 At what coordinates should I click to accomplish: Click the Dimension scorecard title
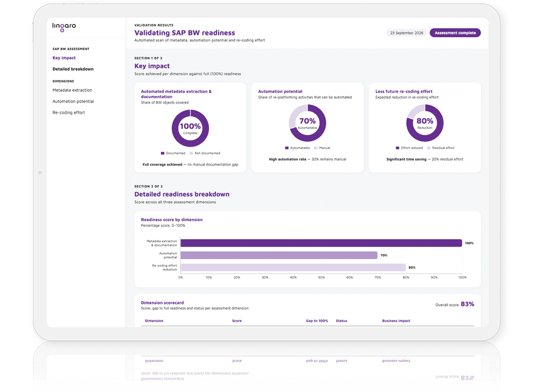[162, 303]
